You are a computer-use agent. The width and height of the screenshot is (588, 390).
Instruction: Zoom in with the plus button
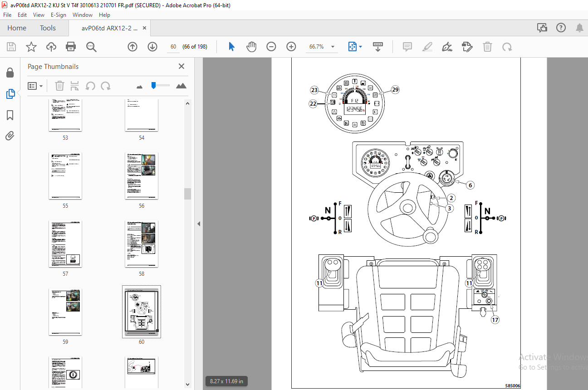coord(291,47)
